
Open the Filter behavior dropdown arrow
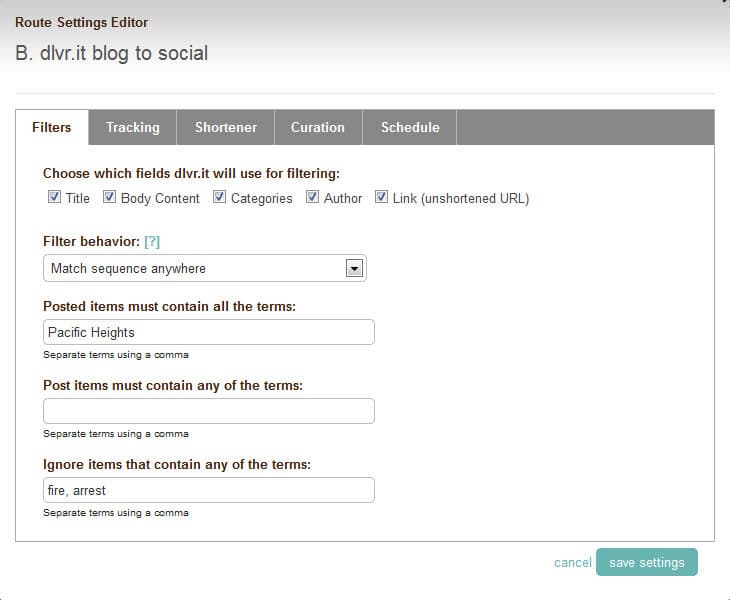[354, 268]
